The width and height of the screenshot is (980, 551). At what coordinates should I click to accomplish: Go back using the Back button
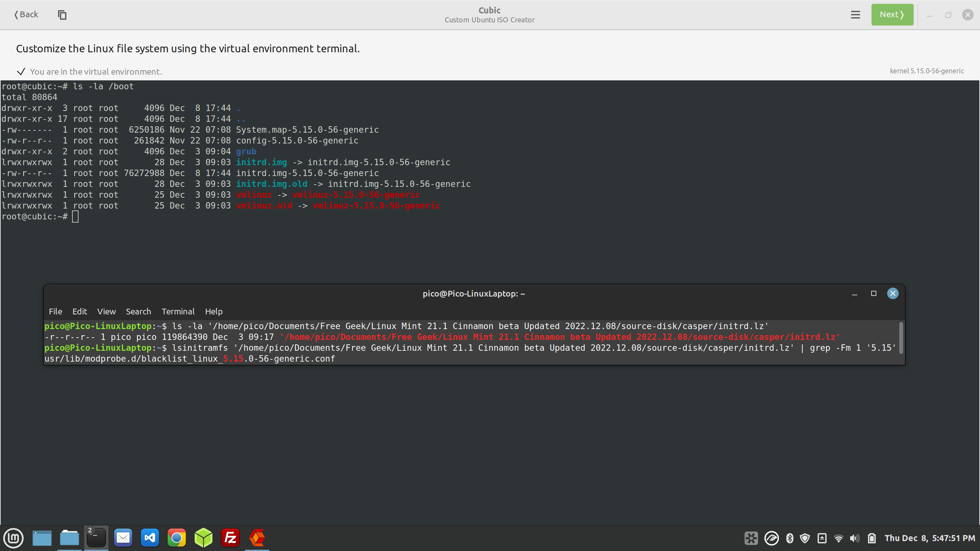25,14
